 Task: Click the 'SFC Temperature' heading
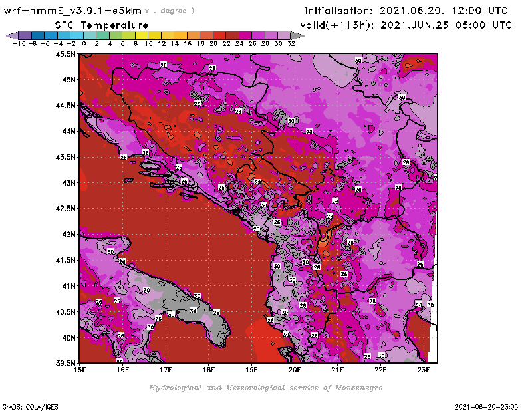point(102,25)
